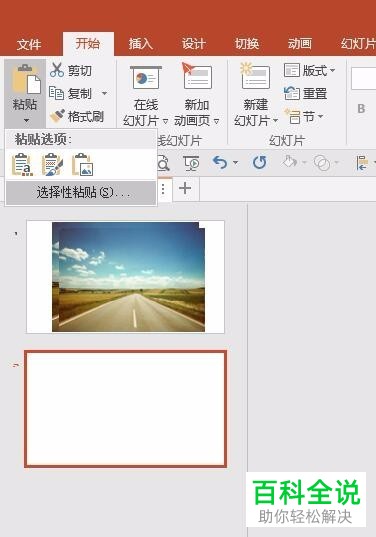Click the 重置 reset button
Viewport: 376px width, 537px height.
[305, 93]
